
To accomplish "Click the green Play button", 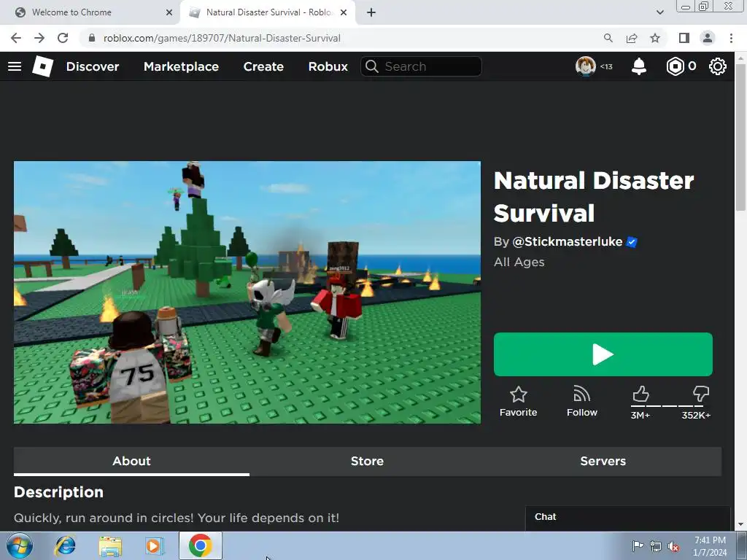I will [603, 354].
